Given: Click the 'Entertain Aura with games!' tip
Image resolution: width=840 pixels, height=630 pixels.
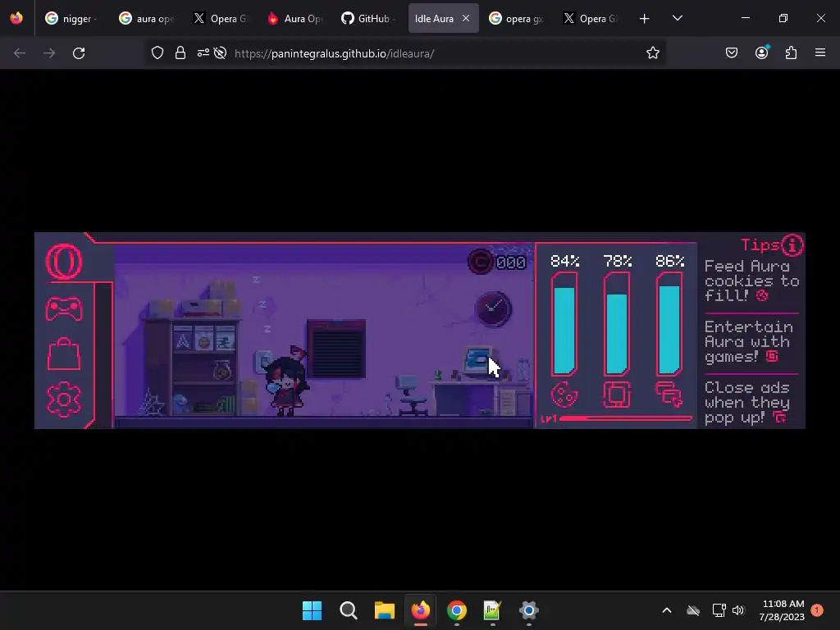Looking at the screenshot, I should [x=748, y=342].
